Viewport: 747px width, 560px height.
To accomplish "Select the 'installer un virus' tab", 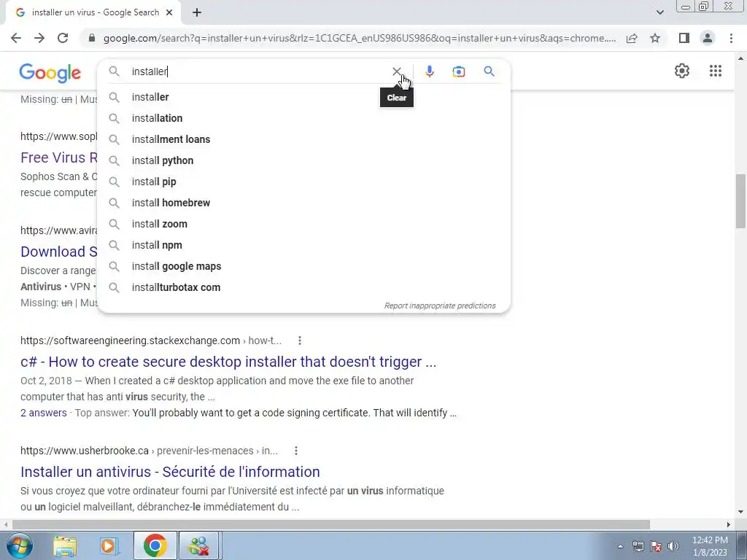I will [x=93, y=13].
